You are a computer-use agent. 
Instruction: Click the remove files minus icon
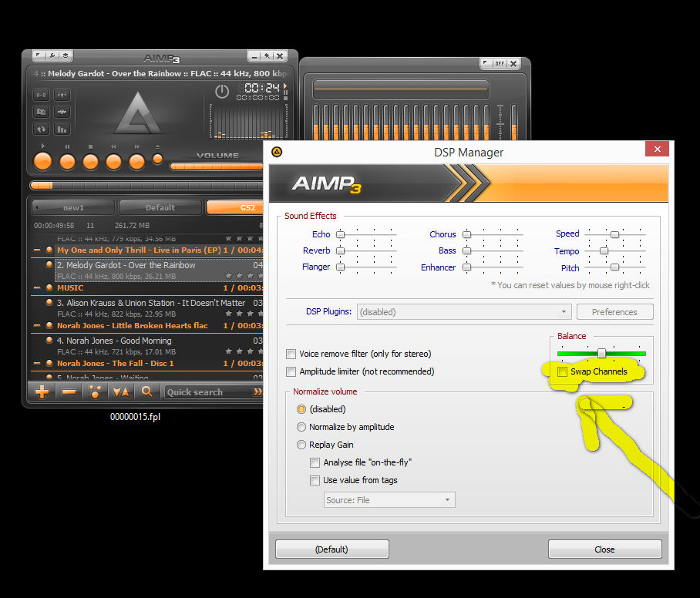click(69, 391)
